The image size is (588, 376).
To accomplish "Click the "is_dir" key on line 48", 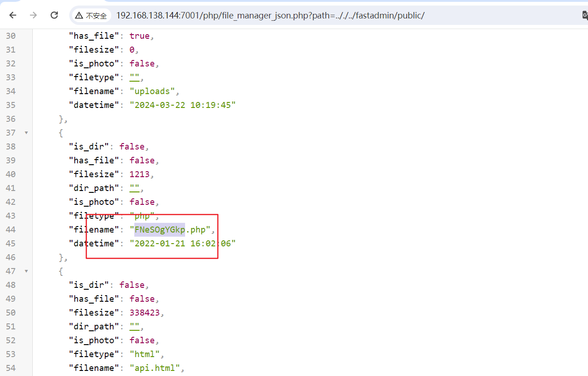I will click(x=89, y=285).
